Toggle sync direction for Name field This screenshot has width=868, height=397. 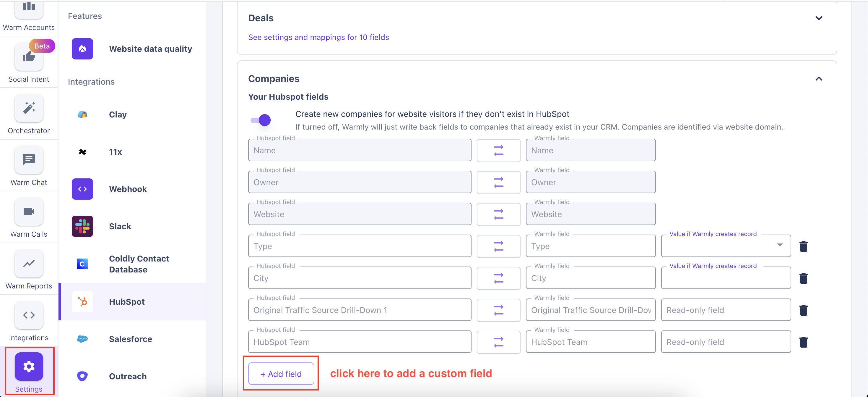[498, 151]
